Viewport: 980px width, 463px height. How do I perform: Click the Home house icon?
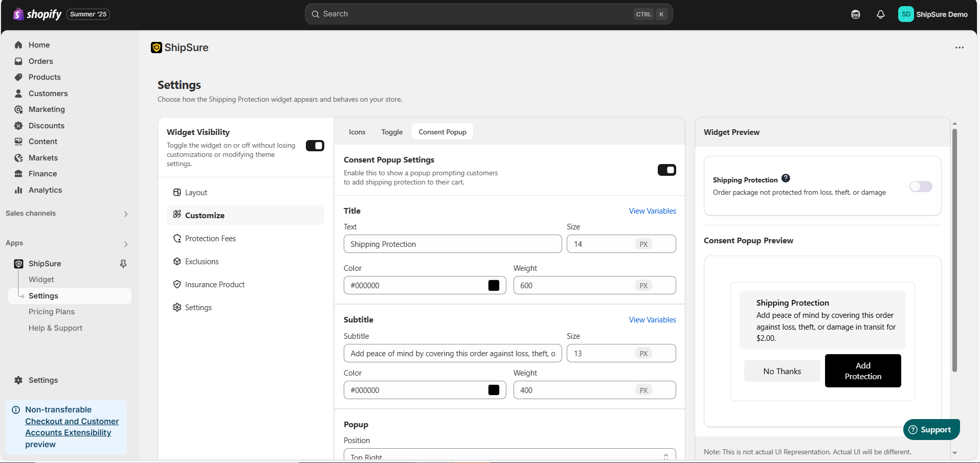coord(18,45)
